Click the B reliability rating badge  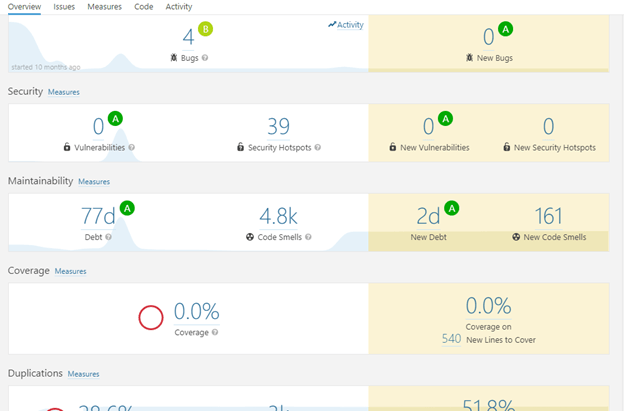[206, 29]
